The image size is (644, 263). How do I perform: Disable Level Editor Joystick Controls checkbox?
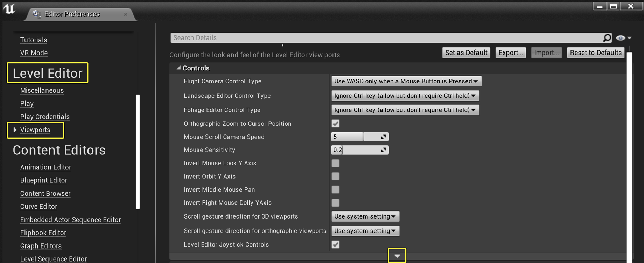[x=336, y=244]
